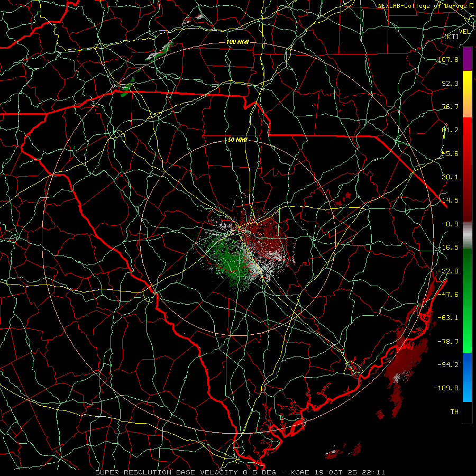Select the 45.6 legend value

pyautogui.click(x=450, y=153)
